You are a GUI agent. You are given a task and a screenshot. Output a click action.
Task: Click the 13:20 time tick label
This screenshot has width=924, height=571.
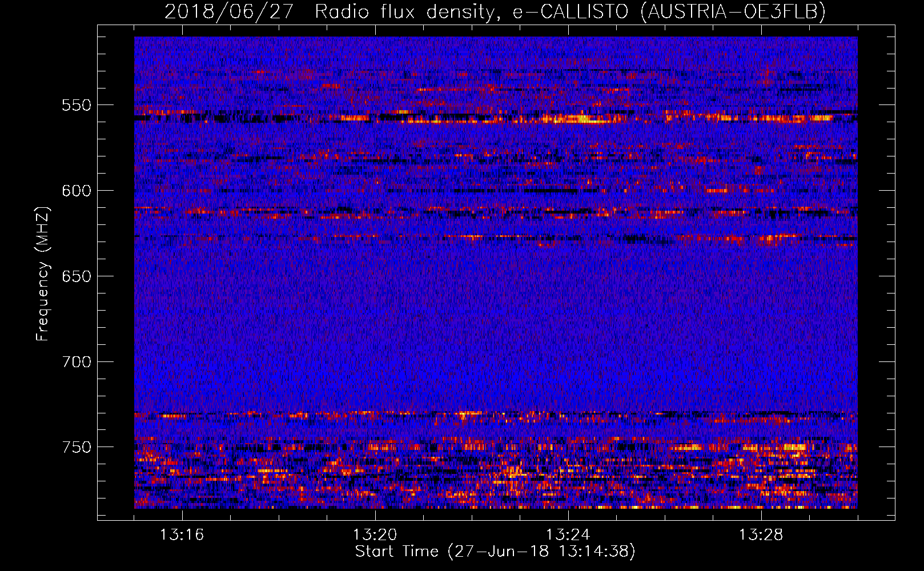375,535
